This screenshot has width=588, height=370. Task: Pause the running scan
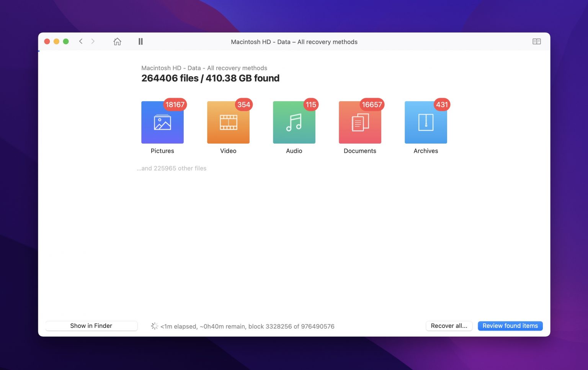coord(140,41)
